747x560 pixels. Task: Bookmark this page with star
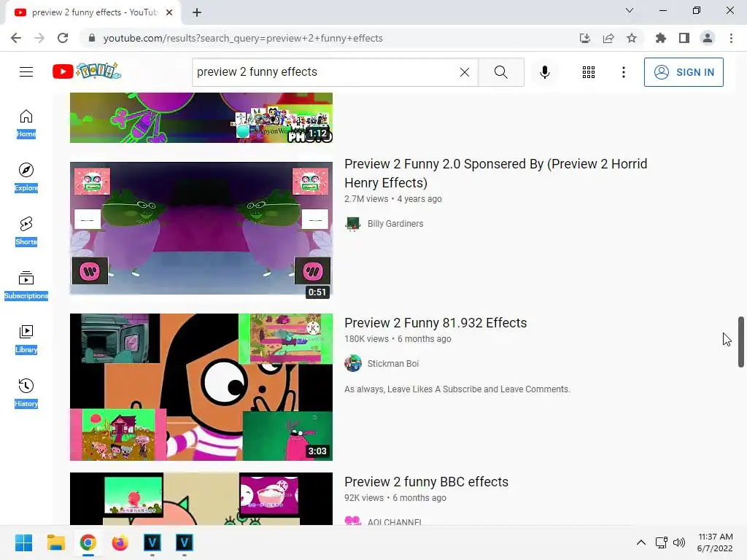(632, 38)
